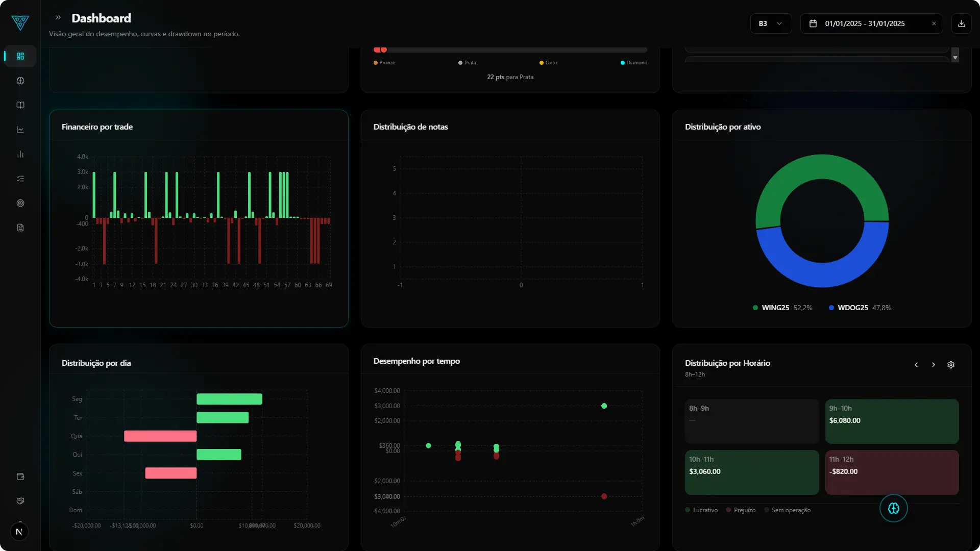Click the next arrow in Distribuição por Horário

933,365
